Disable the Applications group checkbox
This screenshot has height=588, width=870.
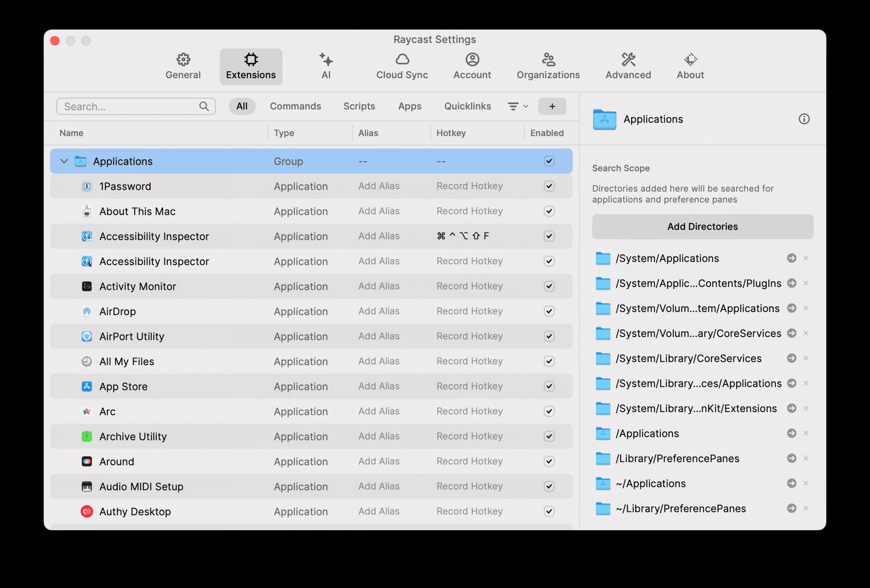coord(549,161)
